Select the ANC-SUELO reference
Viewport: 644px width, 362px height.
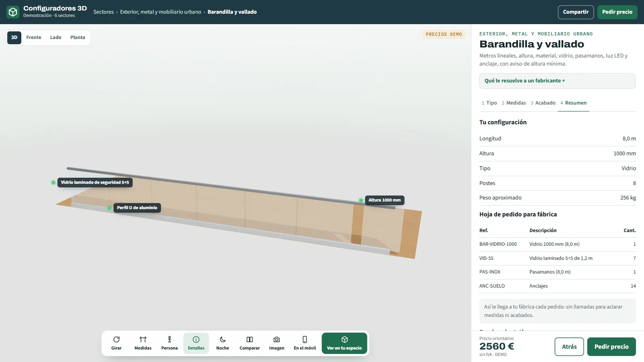coord(492,286)
